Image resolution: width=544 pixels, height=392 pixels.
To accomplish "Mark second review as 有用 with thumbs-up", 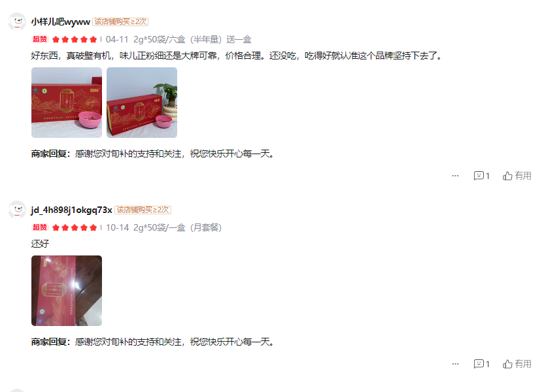I will [517, 364].
